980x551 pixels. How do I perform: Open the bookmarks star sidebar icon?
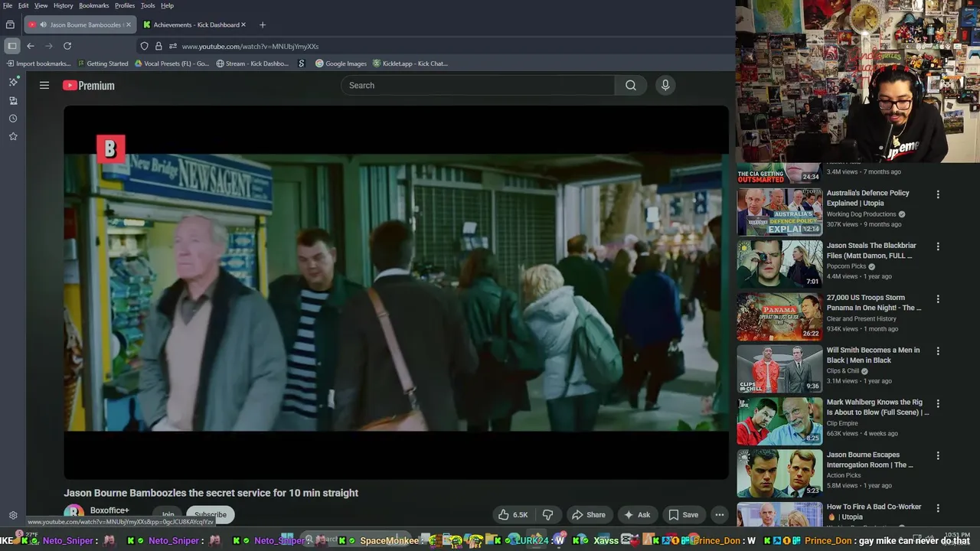(x=13, y=136)
